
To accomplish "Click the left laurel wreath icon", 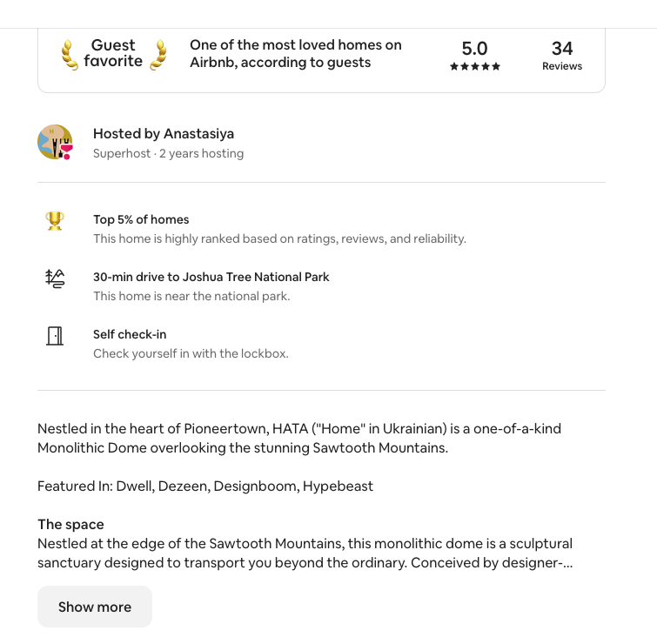I will (70, 54).
